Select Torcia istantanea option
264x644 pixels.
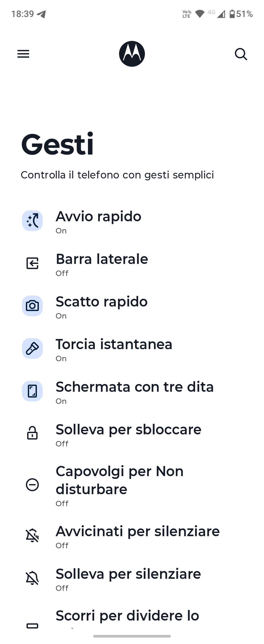pos(132,349)
